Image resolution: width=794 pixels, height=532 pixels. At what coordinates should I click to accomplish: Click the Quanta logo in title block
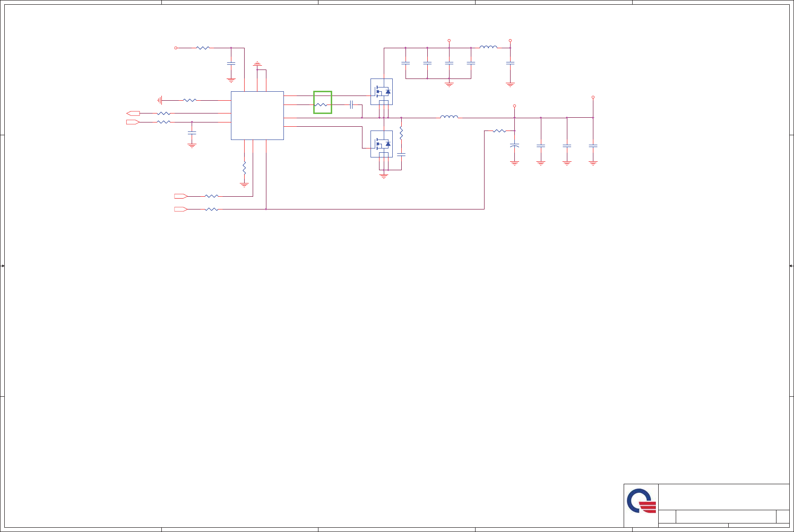click(641, 501)
